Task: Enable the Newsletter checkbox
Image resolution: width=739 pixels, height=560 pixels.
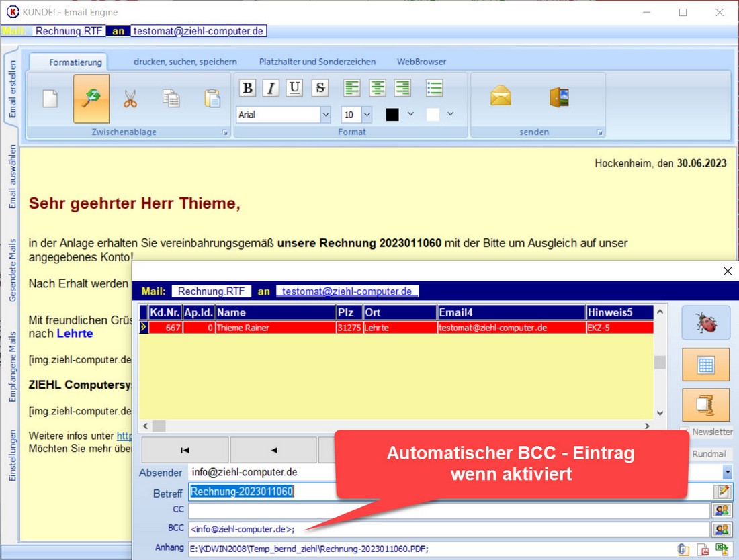Action: pos(684,432)
